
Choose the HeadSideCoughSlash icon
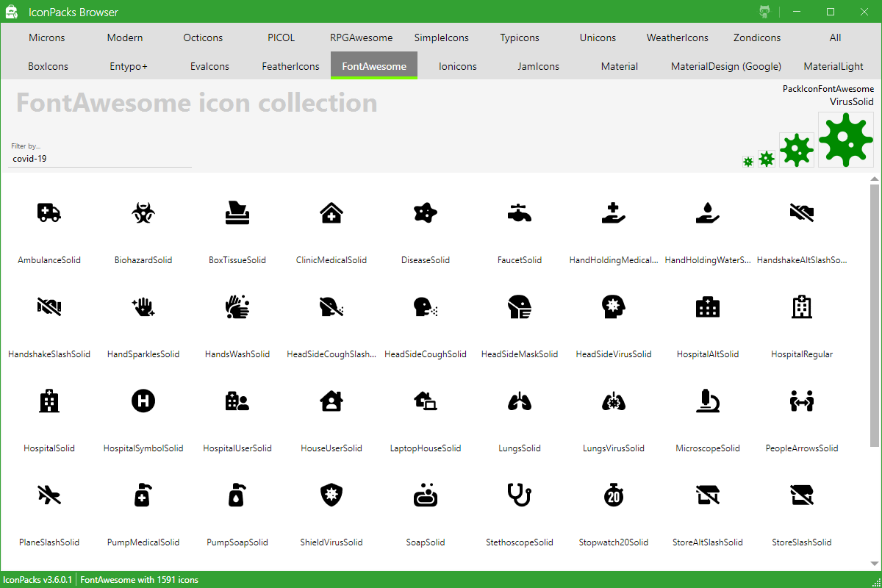click(331, 307)
